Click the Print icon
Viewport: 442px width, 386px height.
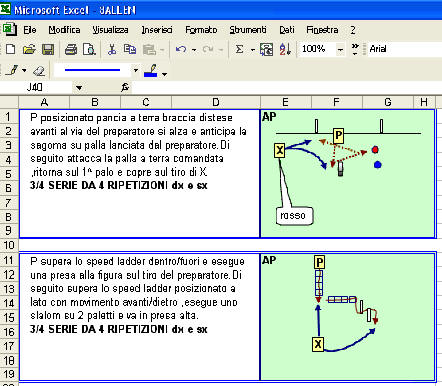coord(71,49)
